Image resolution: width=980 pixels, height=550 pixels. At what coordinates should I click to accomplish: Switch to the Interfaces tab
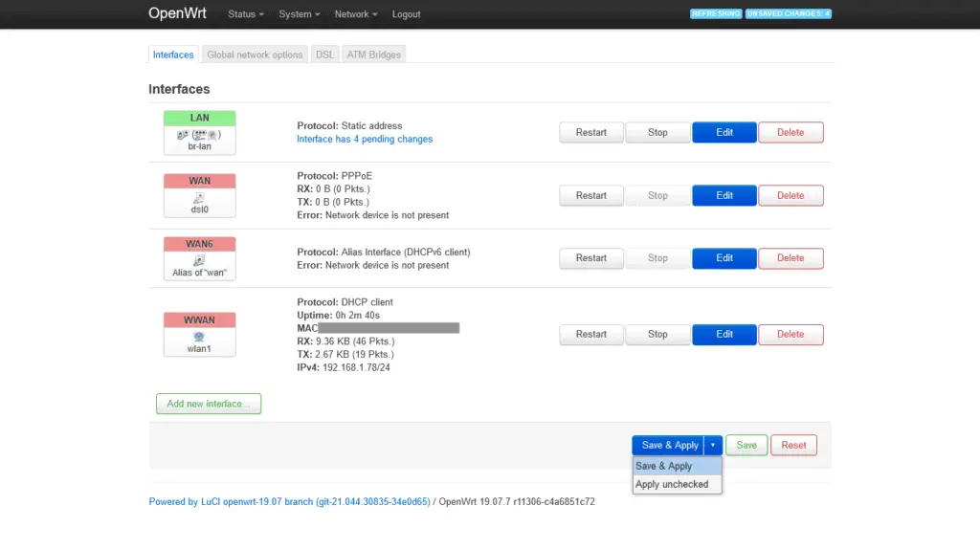[173, 55]
